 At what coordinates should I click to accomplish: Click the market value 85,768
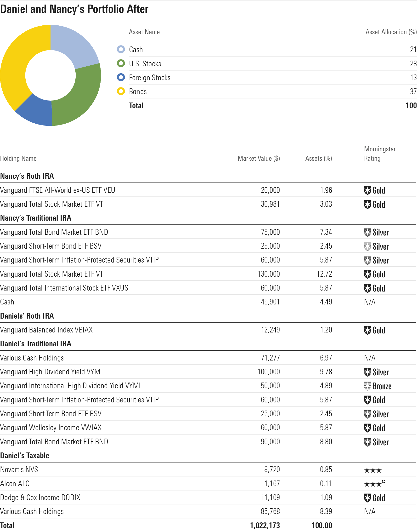pyautogui.click(x=270, y=512)
